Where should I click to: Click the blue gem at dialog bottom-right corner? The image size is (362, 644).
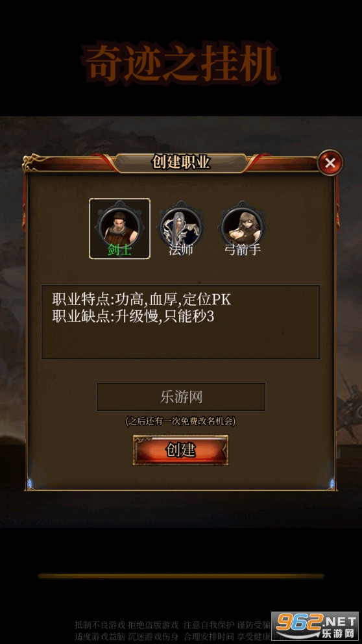tap(332, 484)
